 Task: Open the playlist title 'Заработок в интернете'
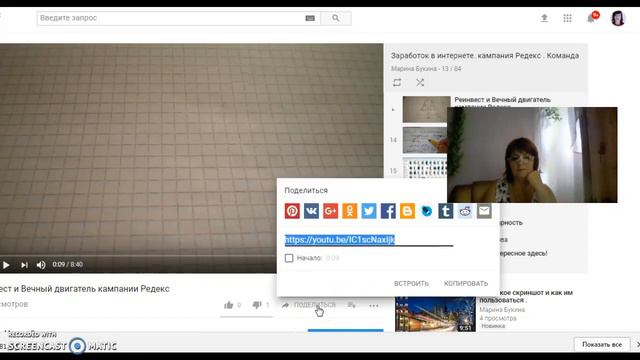(x=485, y=56)
